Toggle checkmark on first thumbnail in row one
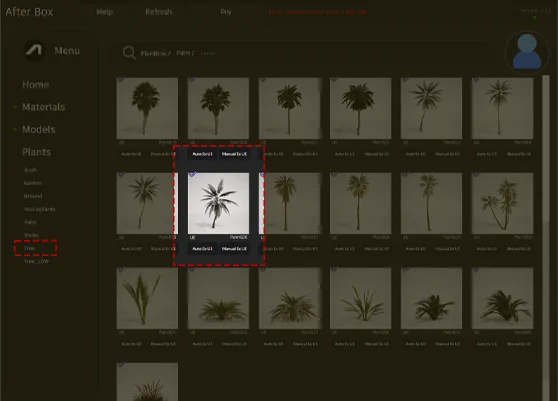 121,79
